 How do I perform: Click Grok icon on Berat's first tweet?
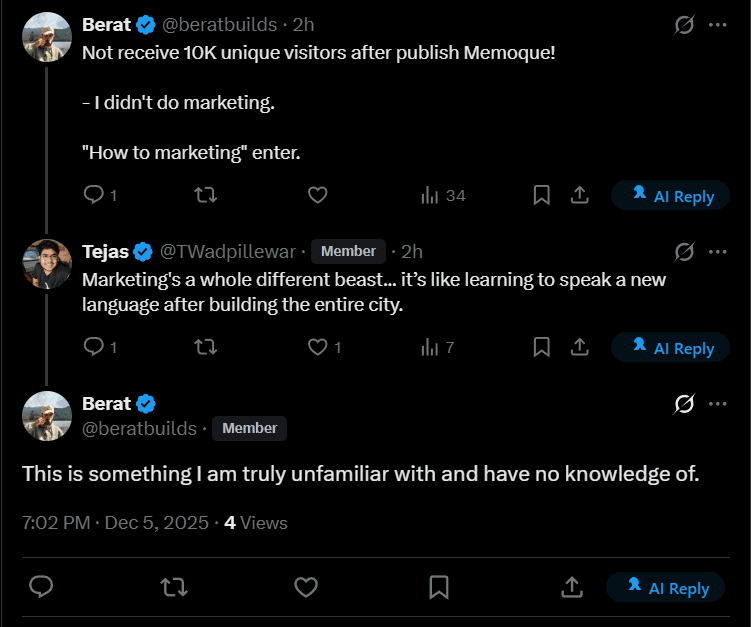[x=684, y=25]
